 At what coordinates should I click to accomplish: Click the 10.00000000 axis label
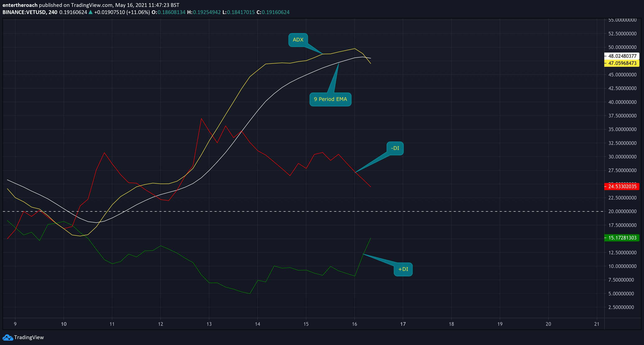622,266
